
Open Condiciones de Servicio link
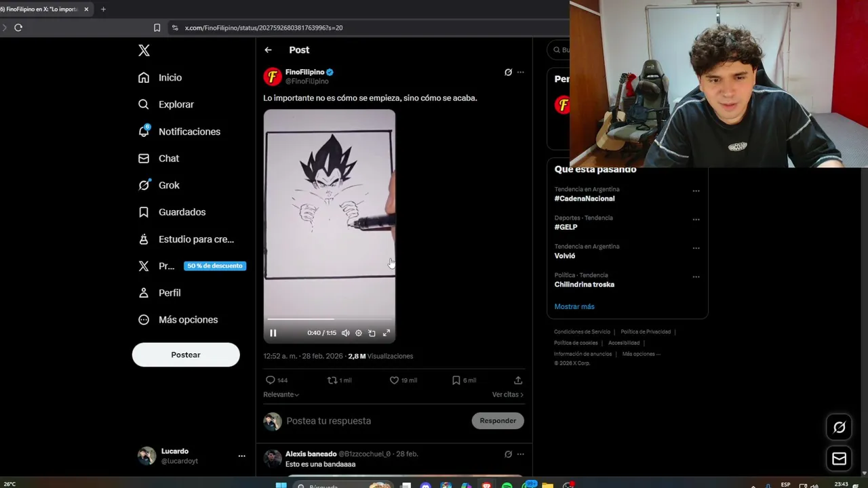coord(582,332)
